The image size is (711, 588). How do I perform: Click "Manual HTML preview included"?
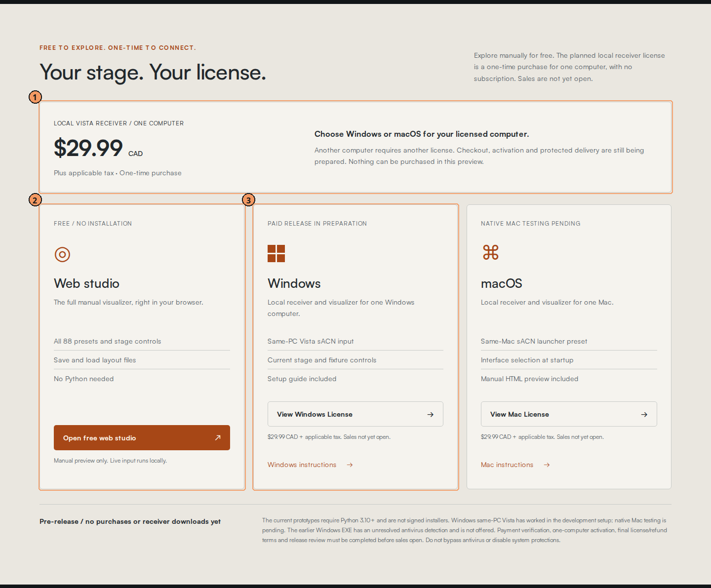(x=530, y=379)
